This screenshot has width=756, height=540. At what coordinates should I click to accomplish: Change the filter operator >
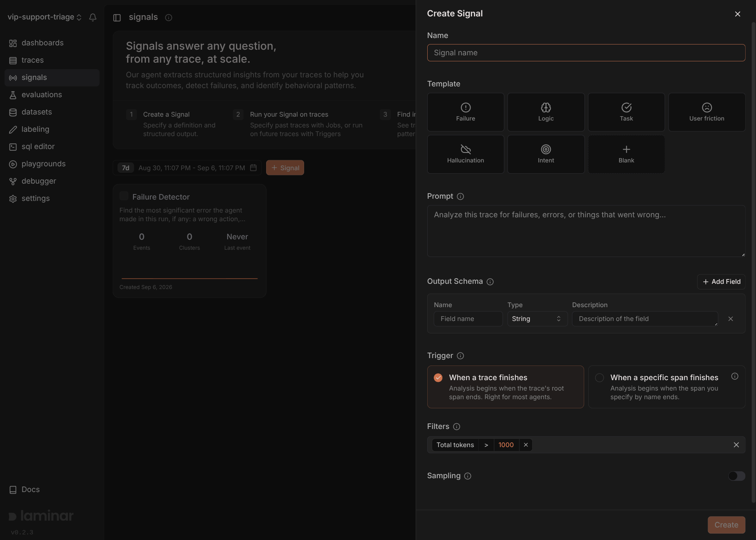pyautogui.click(x=486, y=445)
